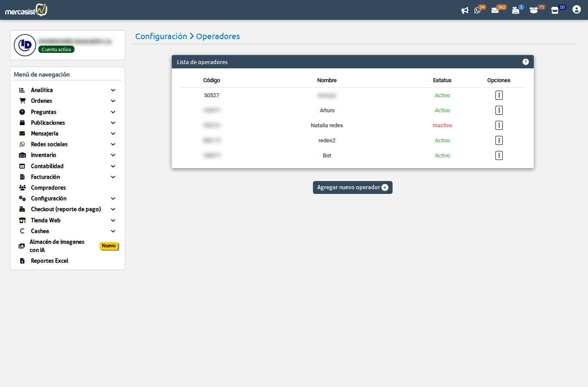
Task: Open Reportes Excel menu item
Action: point(50,261)
